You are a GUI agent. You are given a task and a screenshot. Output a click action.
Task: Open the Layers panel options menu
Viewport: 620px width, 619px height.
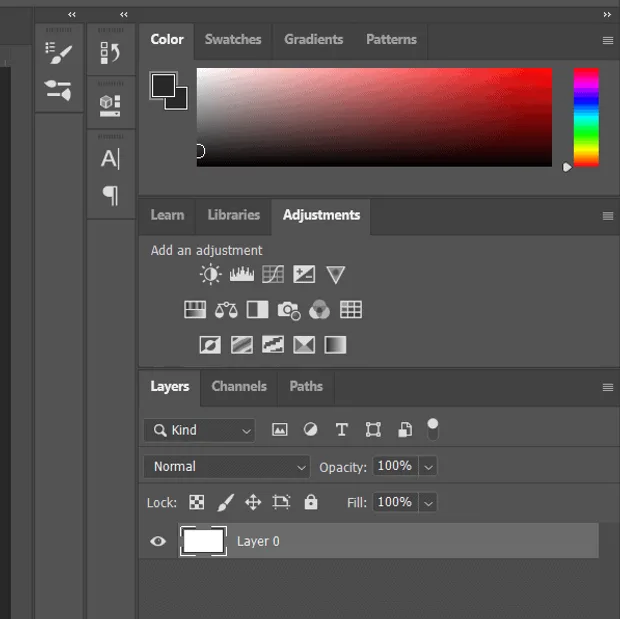pos(608,387)
